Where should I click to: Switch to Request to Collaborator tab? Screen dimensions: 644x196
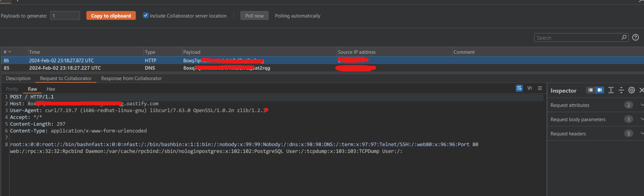point(66,78)
